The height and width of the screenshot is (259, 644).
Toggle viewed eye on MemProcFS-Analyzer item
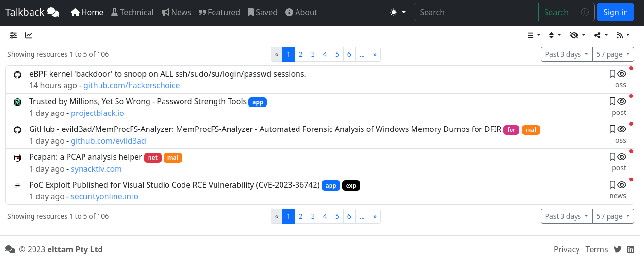622,129
